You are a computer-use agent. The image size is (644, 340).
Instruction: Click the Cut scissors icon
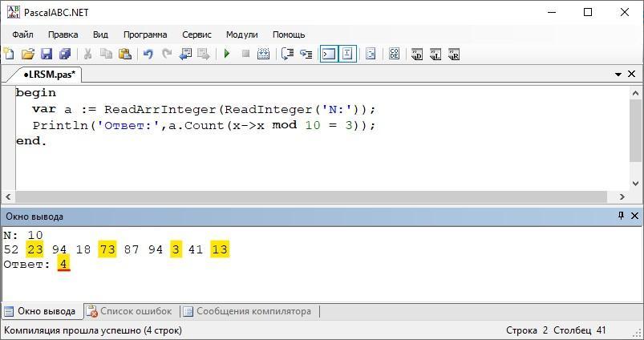(87, 55)
